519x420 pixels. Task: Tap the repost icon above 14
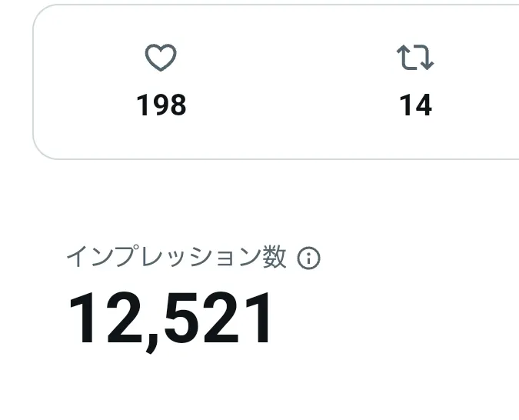click(x=415, y=57)
